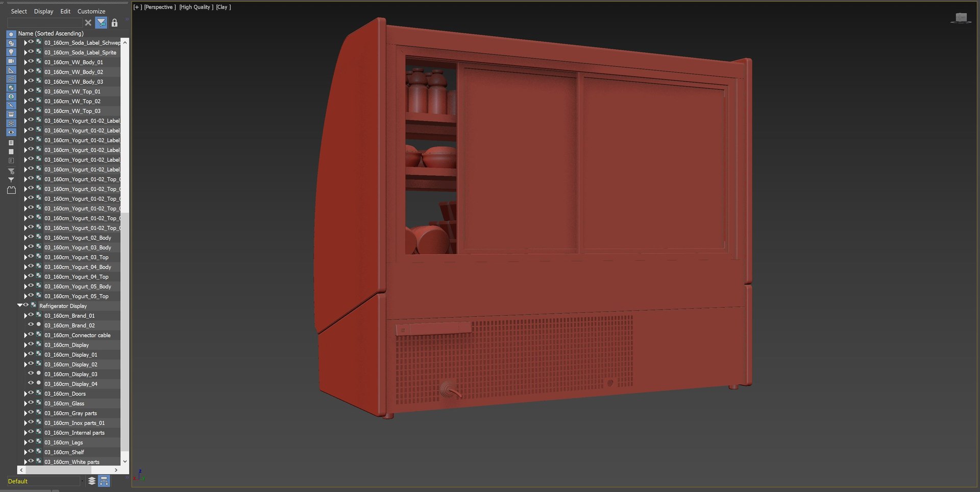The width and height of the screenshot is (980, 492).
Task: Toggle visibility of 03_160cm_Doors
Action: [31, 392]
